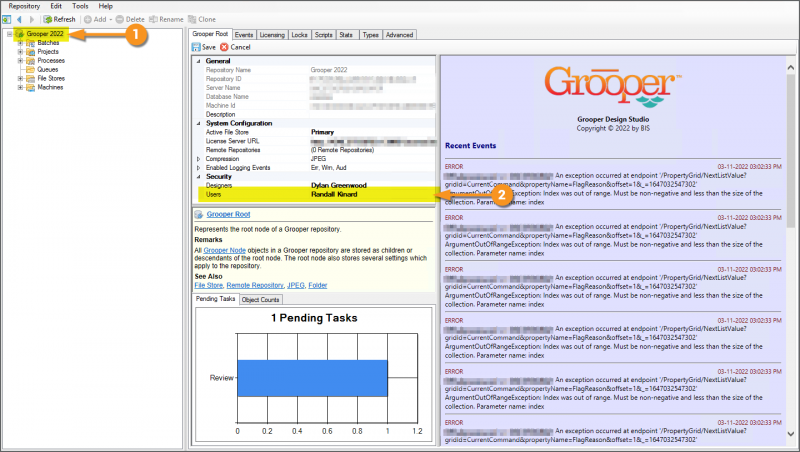Switch to the Object Counts tab
This screenshot has height=452, width=800.
[260, 300]
